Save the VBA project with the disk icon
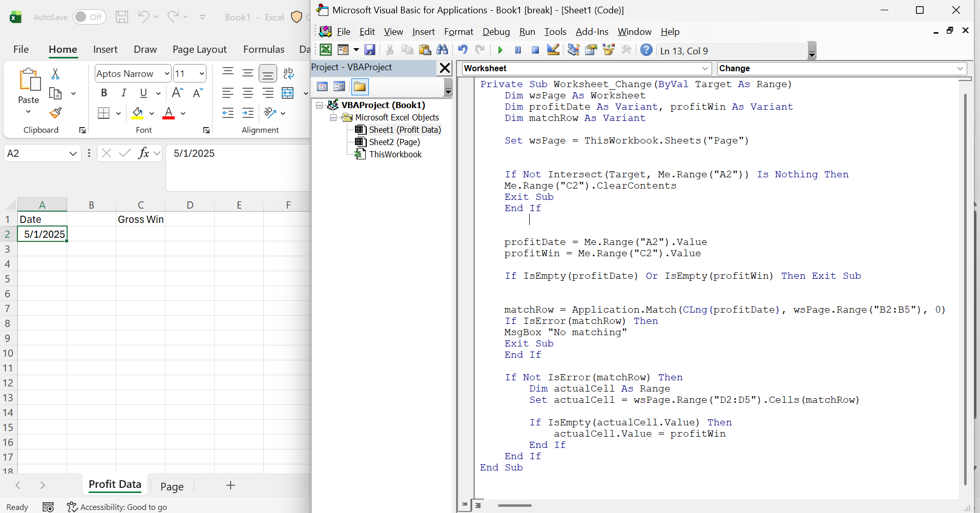The width and height of the screenshot is (980, 513). (370, 50)
